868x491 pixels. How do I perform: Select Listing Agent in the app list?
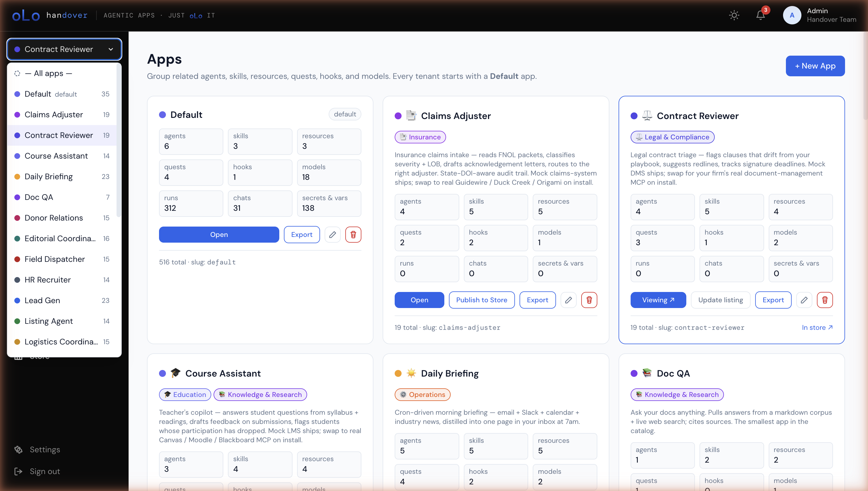[62, 321]
